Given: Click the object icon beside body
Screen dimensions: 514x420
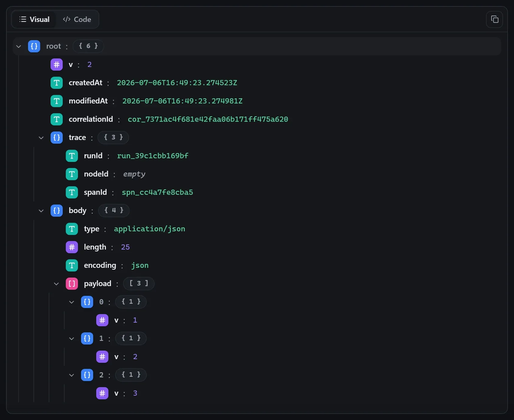Looking at the screenshot, I should click(x=57, y=211).
